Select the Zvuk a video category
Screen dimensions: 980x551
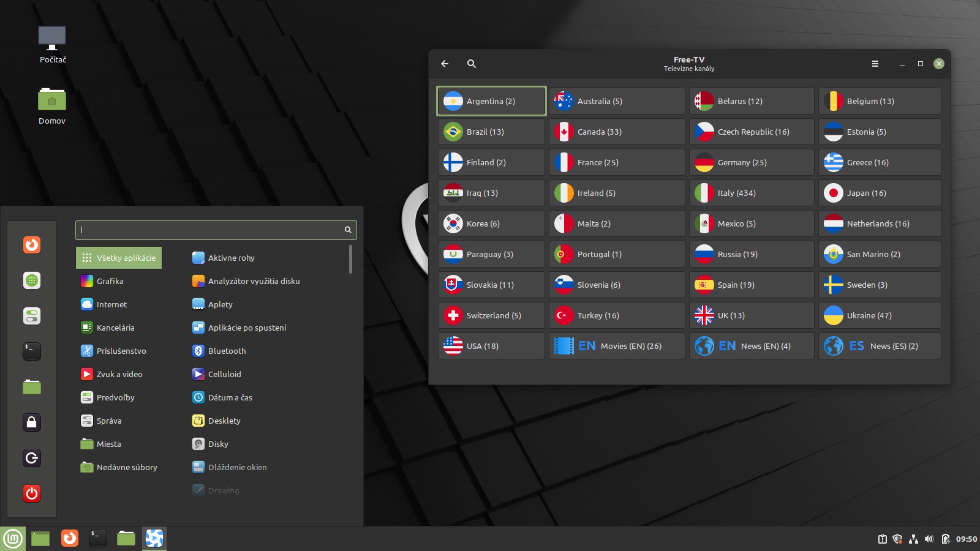[119, 374]
